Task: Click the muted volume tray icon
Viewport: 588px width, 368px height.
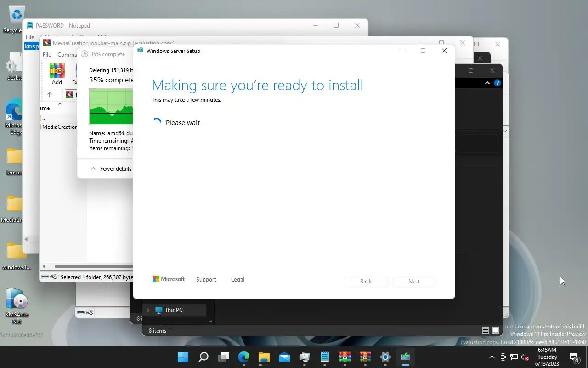Action: 525,357
